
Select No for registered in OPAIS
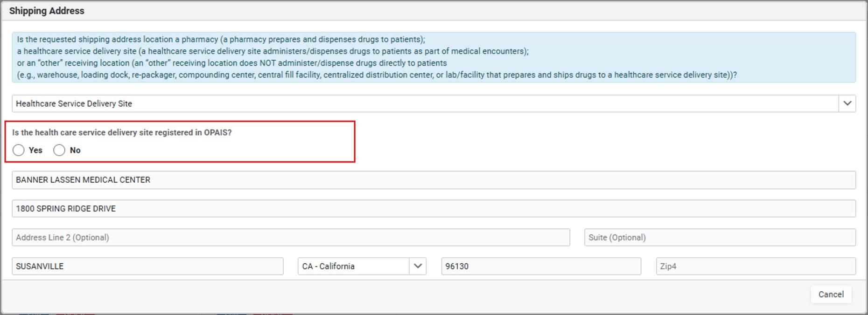click(x=59, y=150)
